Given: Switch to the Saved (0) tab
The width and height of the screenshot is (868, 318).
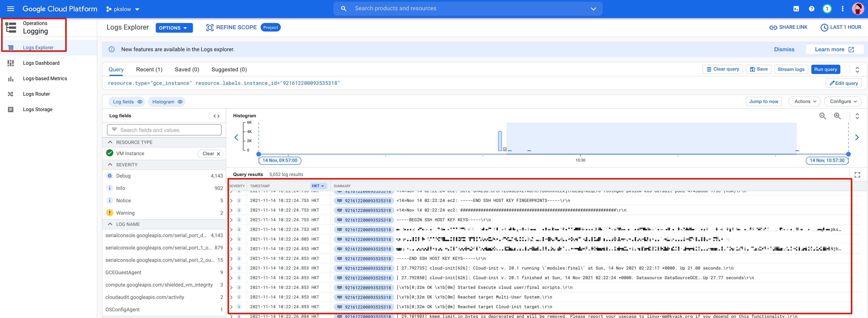Looking at the screenshot, I should coord(187,69).
